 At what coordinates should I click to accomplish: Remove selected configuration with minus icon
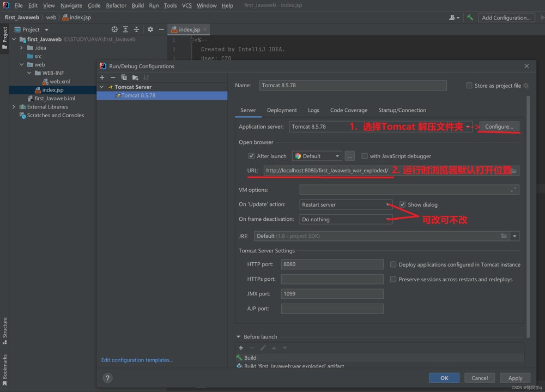pyautogui.click(x=113, y=77)
